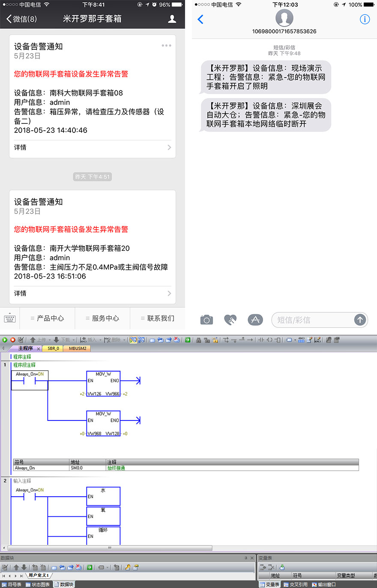Click the insert up line icon
The width and height of the screenshot is (377, 588).
click(x=242, y=340)
